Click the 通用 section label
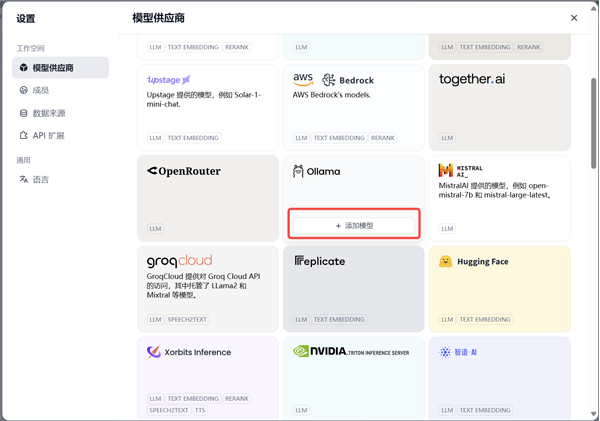This screenshot has height=421, width=600. click(x=23, y=160)
